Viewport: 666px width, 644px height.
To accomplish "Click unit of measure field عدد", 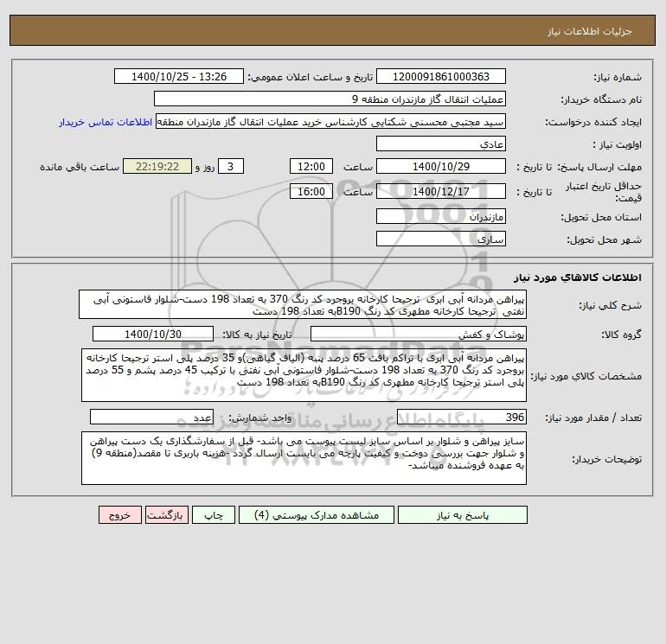I will point(151,417).
